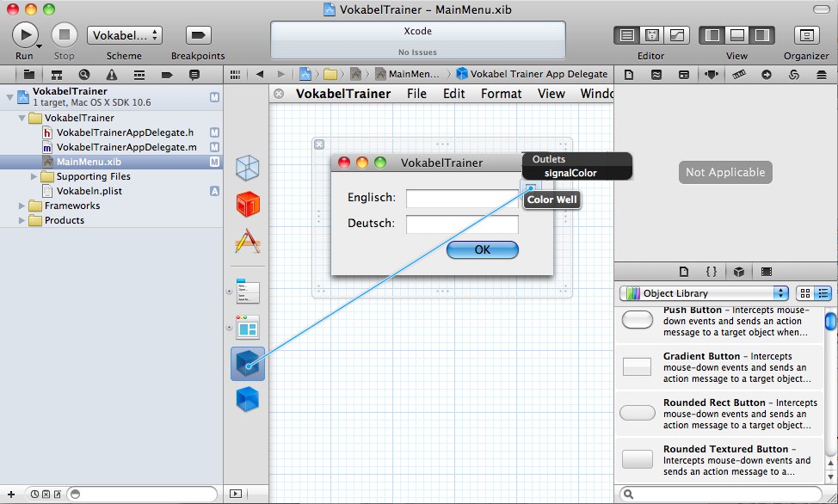Click the Run button in the toolbar

pos(25,34)
